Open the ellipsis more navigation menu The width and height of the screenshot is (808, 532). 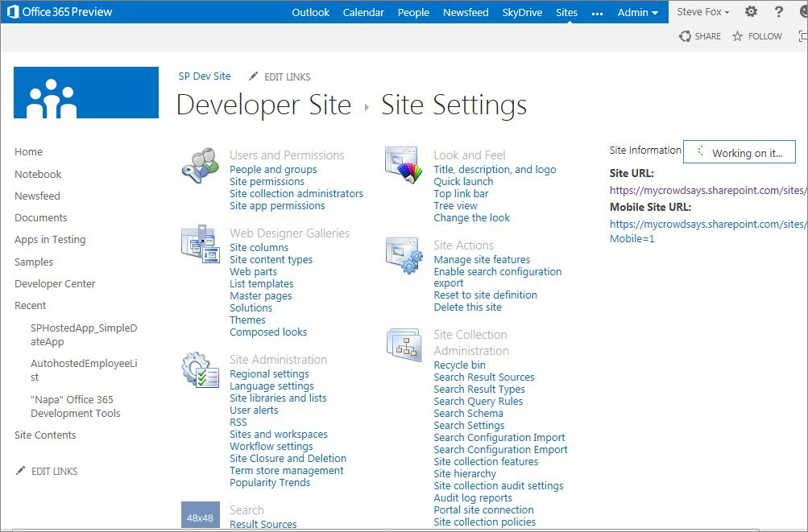point(597,14)
